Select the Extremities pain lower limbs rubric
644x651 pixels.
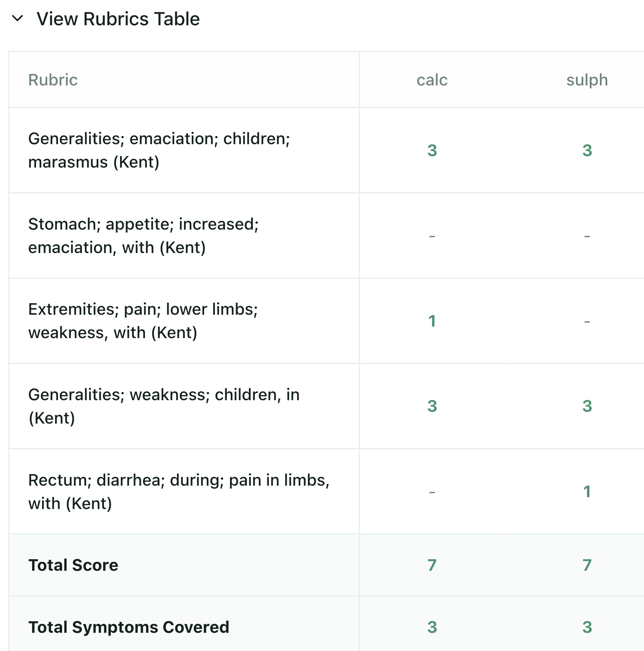143,321
